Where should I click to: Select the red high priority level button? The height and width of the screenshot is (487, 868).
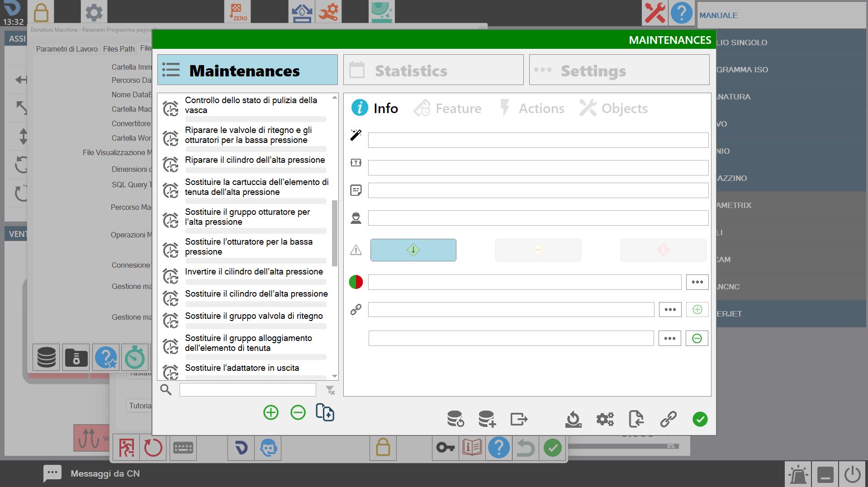coord(663,250)
